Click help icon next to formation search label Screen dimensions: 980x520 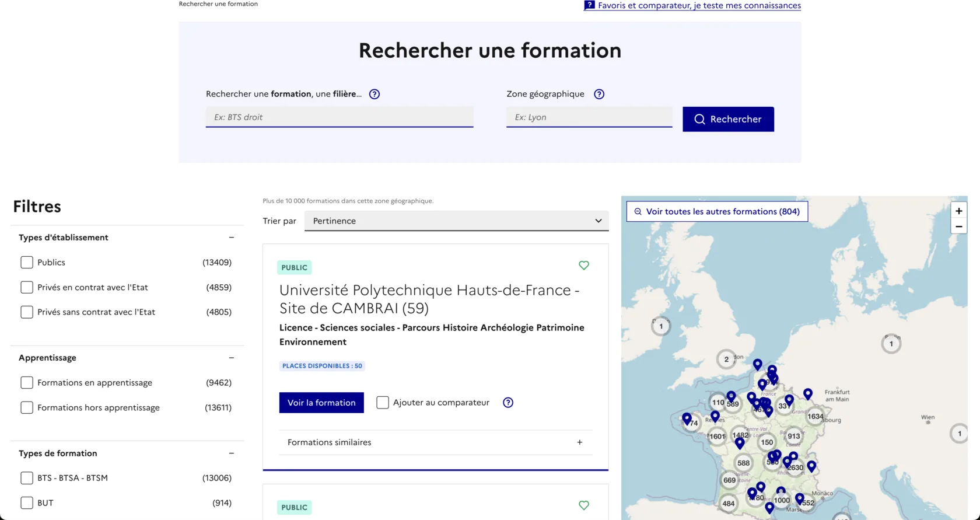[x=374, y=94]
